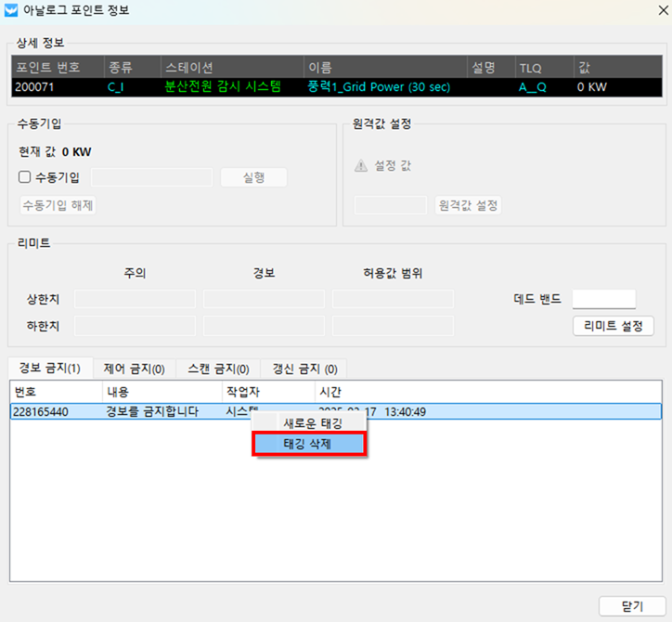Click the app icon in title bar

[11, 11]
